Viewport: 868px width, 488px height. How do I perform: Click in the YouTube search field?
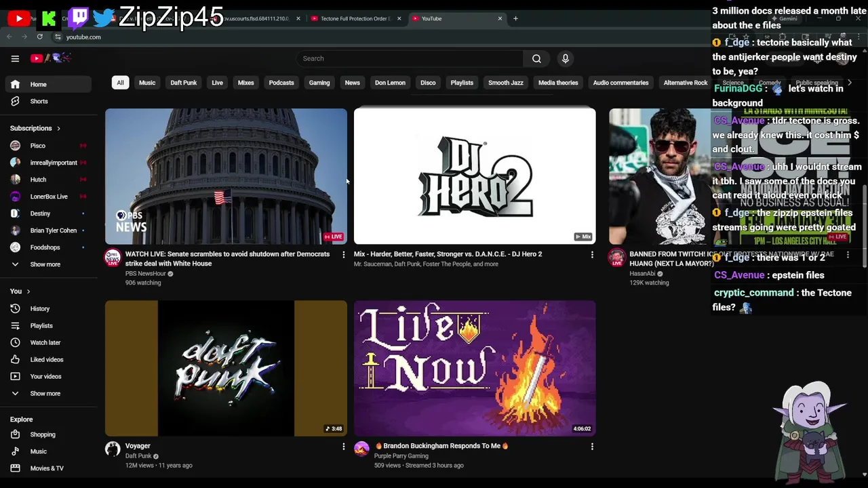410,58
